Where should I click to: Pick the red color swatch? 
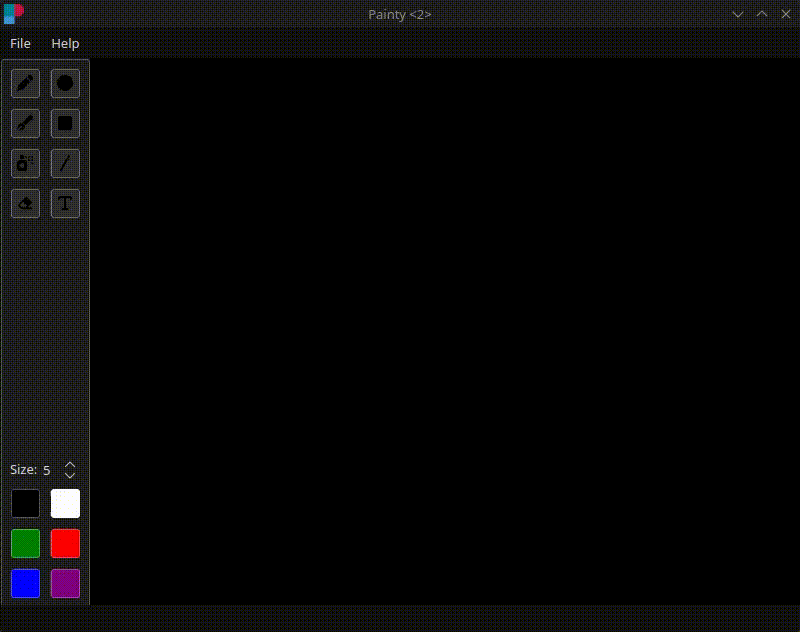(65, 543)
